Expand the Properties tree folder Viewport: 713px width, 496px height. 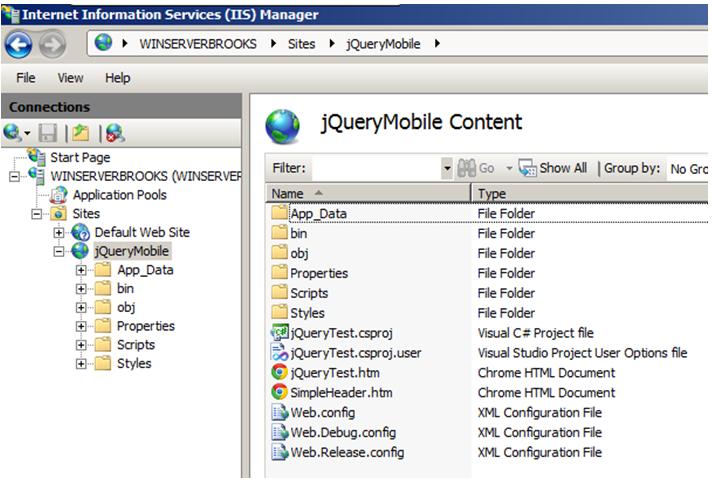click(x=81, y=326)
